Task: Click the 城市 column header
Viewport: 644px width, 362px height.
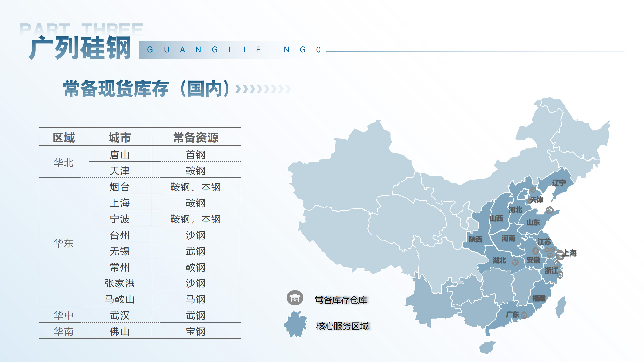Action: pos(120,138)
